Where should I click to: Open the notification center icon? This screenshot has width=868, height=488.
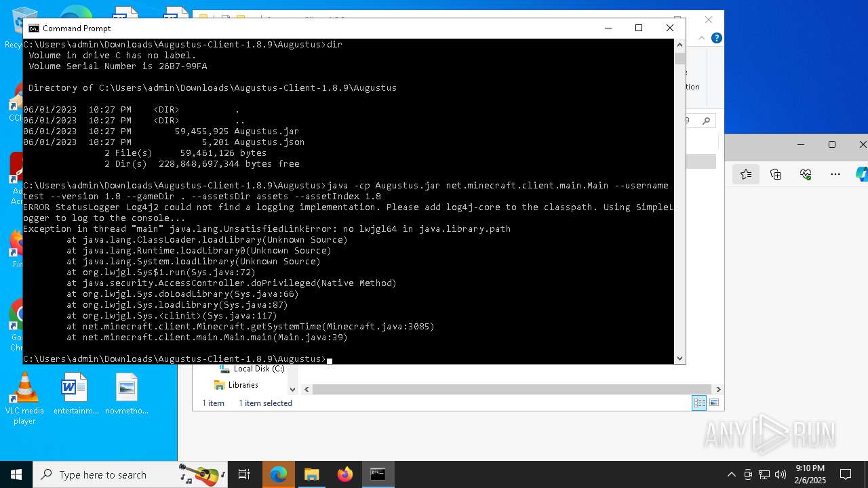pos(846,474)
